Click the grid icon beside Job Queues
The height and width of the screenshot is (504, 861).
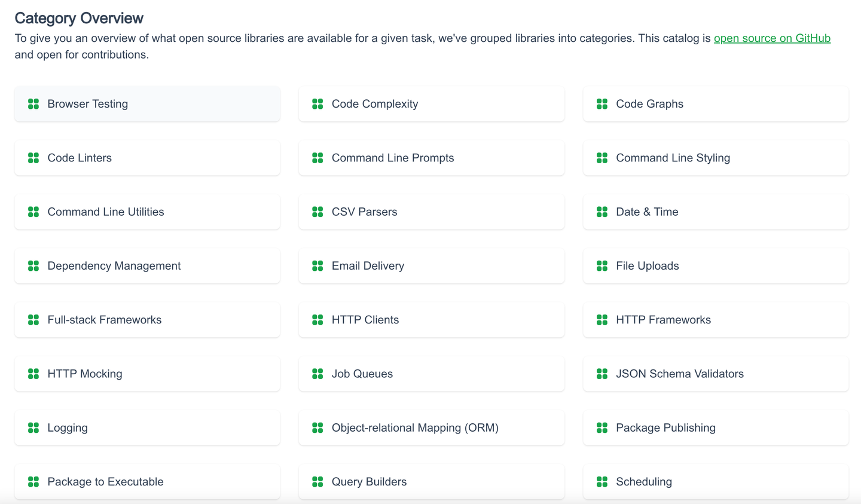(317, 374)
